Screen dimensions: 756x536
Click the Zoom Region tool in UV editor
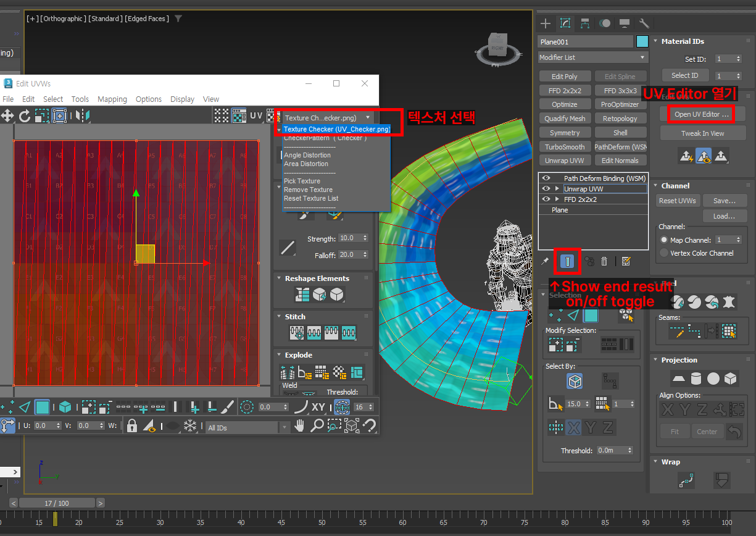pos(334,425)
